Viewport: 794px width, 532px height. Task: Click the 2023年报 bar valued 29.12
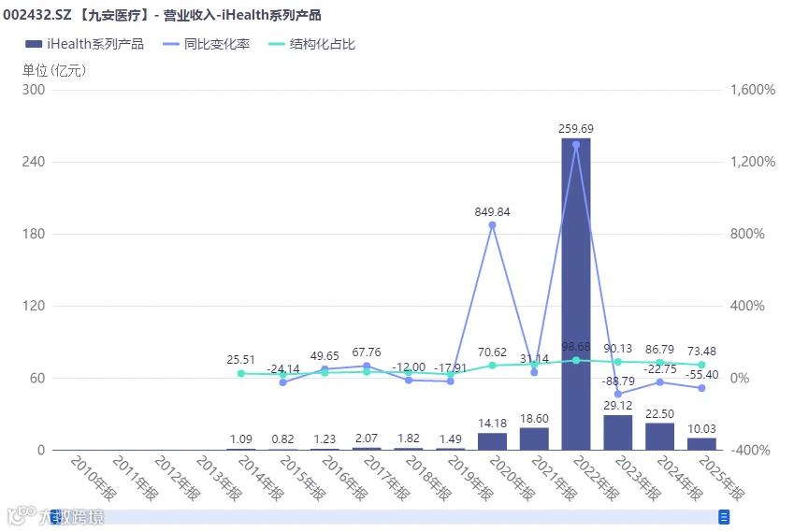(618, 433)
